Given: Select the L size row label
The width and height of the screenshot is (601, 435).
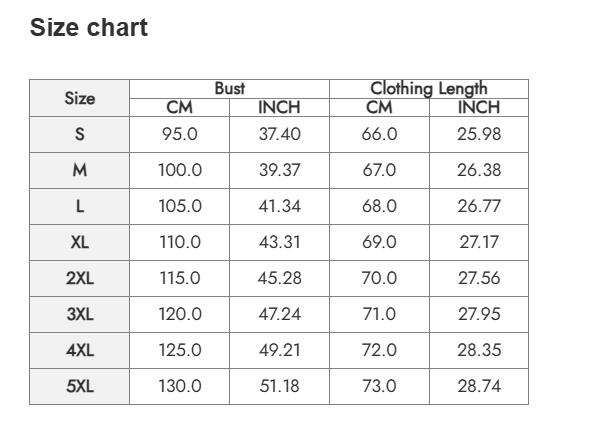Looking at the screenshot, I should (80, 206).
